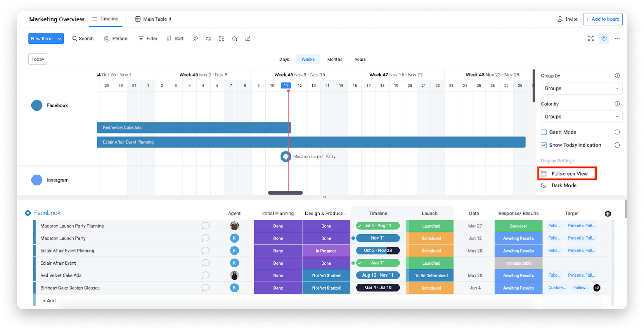Click Timeline cell Aug 13 - Nov 11
This screenshot has width=644, height=331.
pos(378,275)
